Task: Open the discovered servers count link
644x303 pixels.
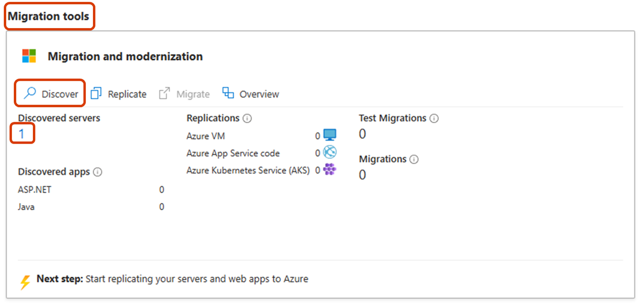Action: click(x=21, y=134)
